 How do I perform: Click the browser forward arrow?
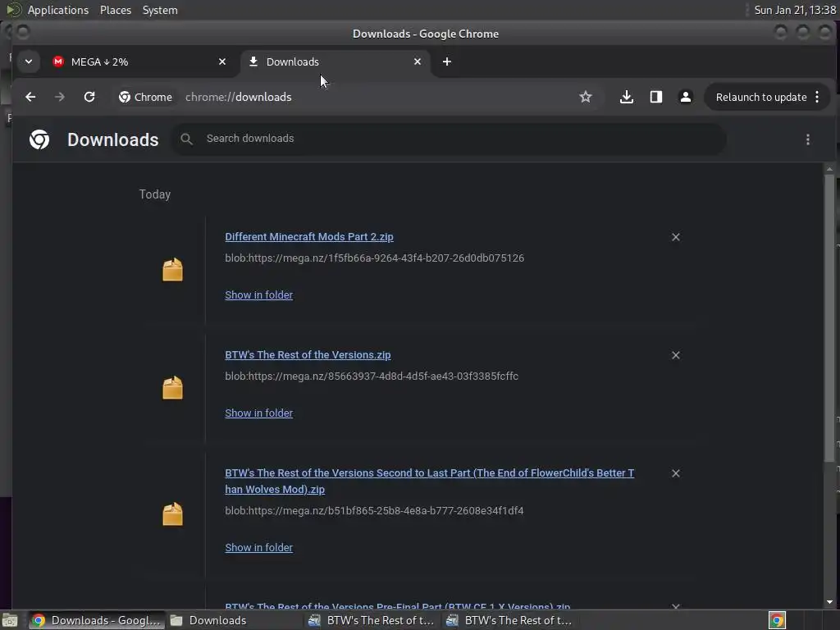[59, 97]
